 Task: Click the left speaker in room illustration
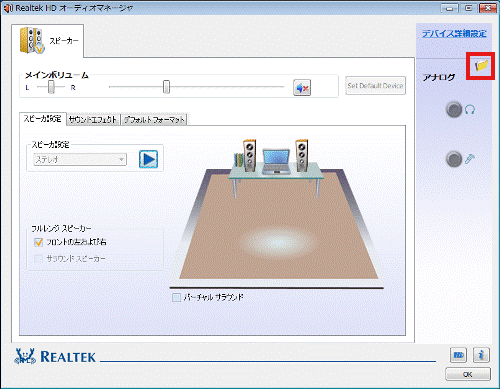249,155
